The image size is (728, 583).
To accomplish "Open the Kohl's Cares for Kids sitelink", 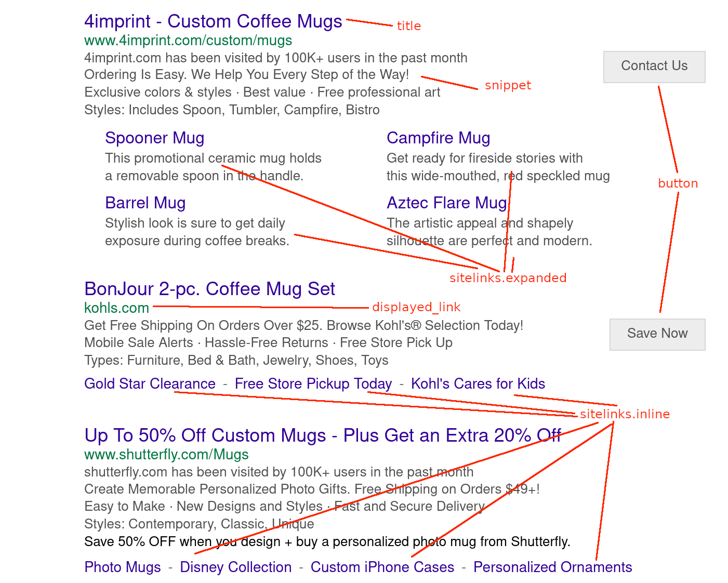I will (478, 384).
